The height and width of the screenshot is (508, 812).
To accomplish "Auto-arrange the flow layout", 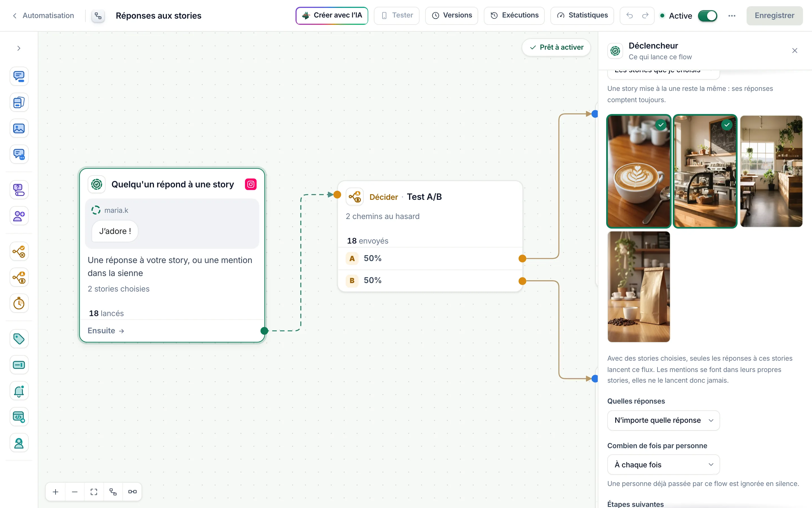I will tap(113, 492).
